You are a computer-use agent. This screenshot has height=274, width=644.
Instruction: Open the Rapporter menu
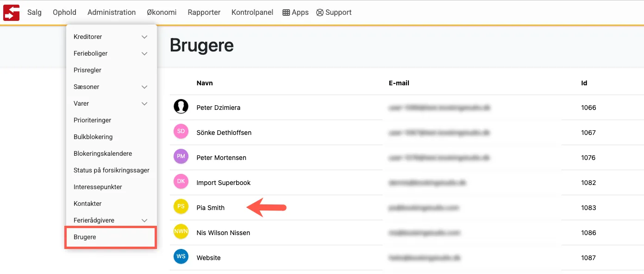[204, 13]
